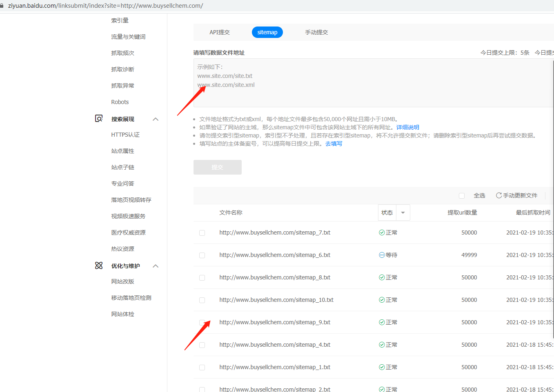Open 网站改版 in the sidebar
Viewport: 554px width, 392px height.
tap(123, 281)
